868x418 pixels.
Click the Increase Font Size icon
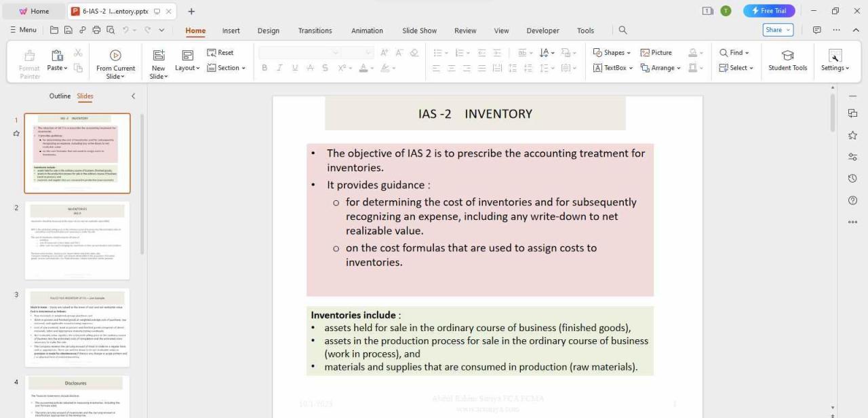click(384, 52)
